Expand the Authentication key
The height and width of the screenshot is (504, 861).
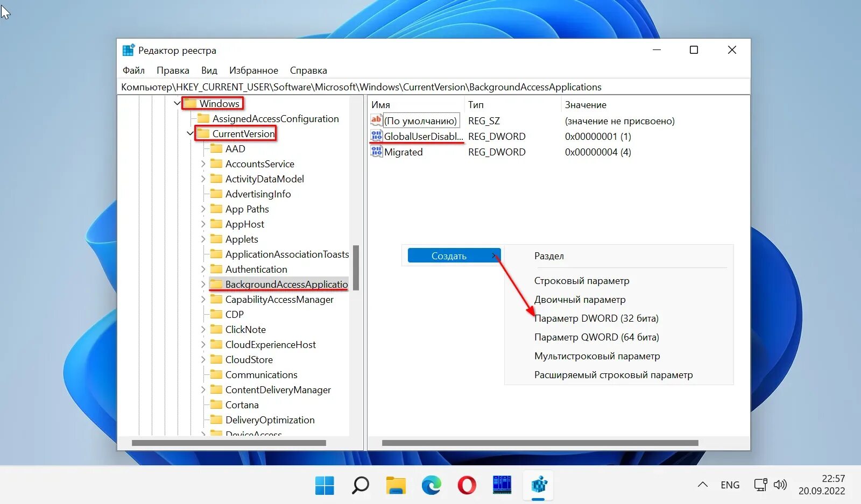click(203, 269)
